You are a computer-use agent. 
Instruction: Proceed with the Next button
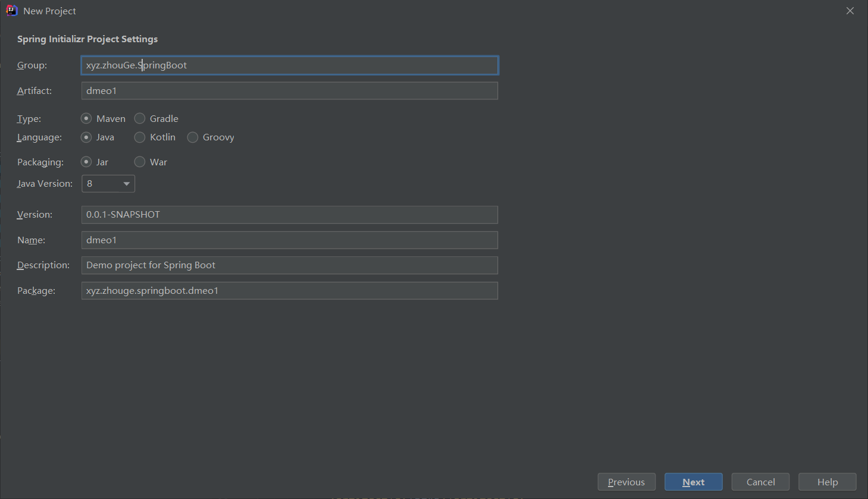pyautogui.click(x=694, y=482)
